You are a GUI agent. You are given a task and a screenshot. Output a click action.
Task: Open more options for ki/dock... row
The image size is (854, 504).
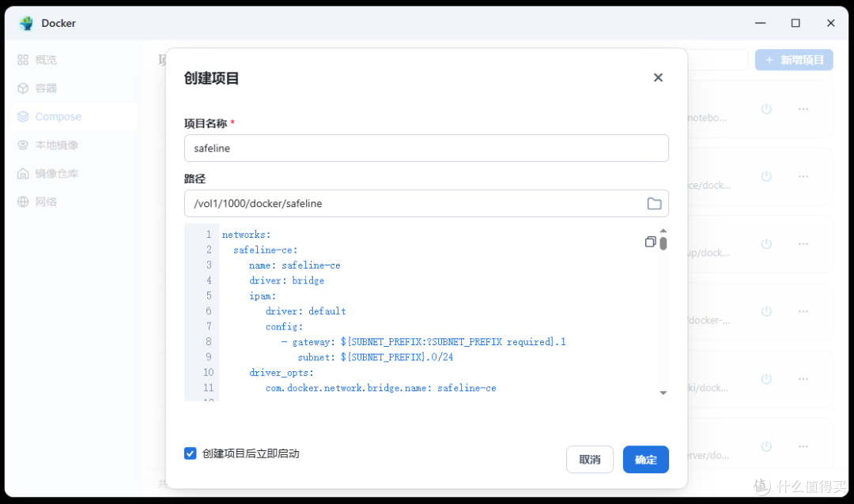[803, 379]
